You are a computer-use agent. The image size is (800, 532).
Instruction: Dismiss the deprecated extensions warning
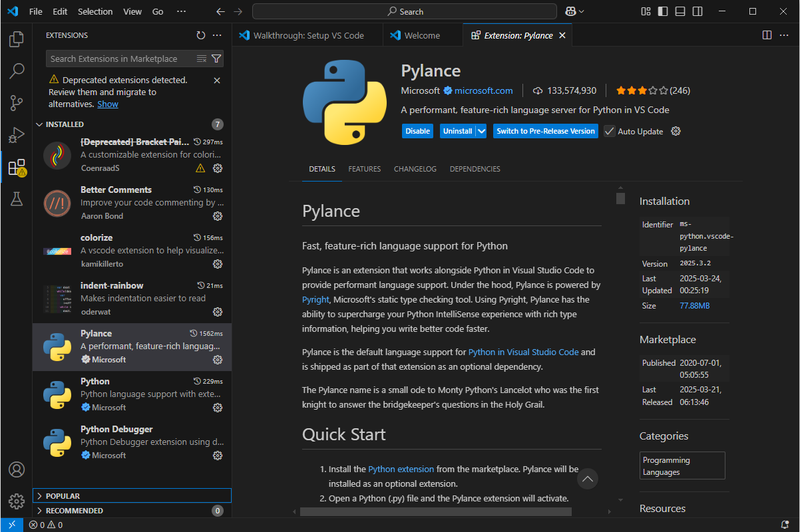pos(217,80)
